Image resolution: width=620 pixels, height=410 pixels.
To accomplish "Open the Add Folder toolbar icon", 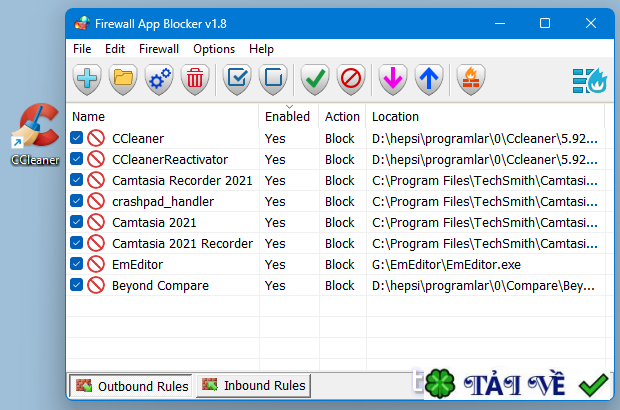I will coord(123,79).
